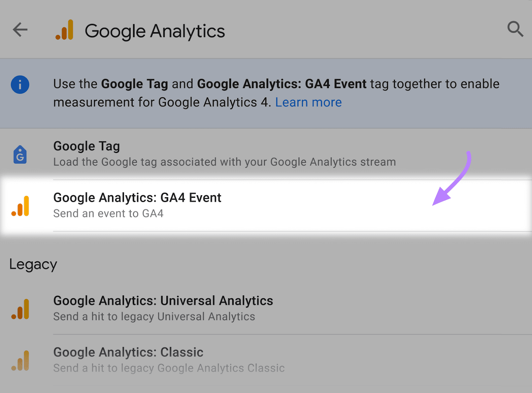Click 'Load the Google tag' description text
Viewport: 532px width, 393px height.
224,162
